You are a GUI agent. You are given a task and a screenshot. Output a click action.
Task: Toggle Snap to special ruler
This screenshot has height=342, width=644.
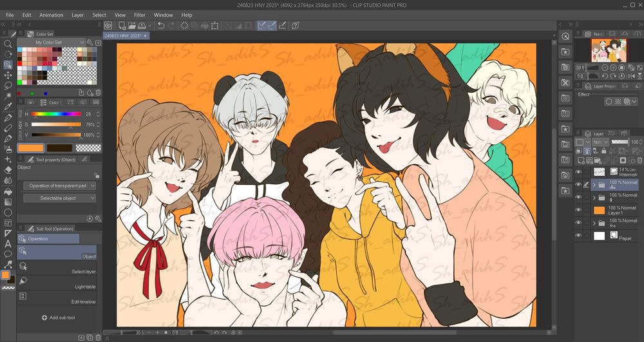point(272,26)
